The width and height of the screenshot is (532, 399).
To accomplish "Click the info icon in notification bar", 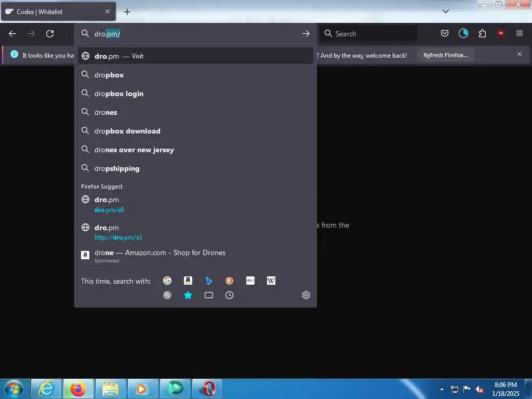I will 14,54.
